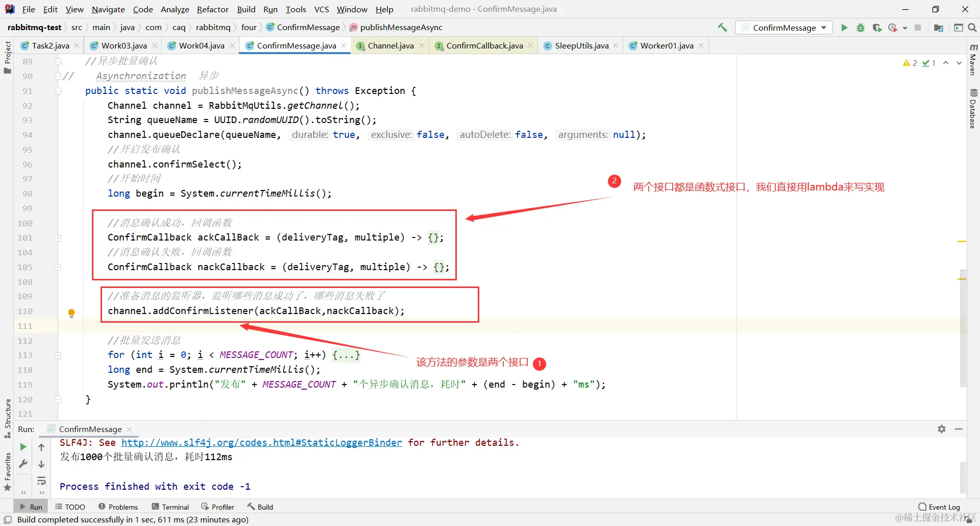Open the TODO tool window button
The height and width of the screenshot is (526, 980).
pyautogui.click(x=70, y=507)
